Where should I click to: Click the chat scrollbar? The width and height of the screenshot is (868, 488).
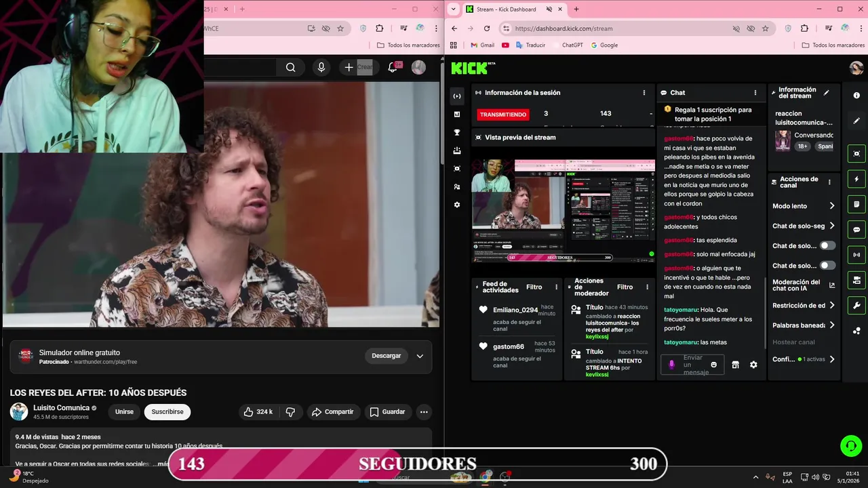pyautogui.click(x=766, y=312)
